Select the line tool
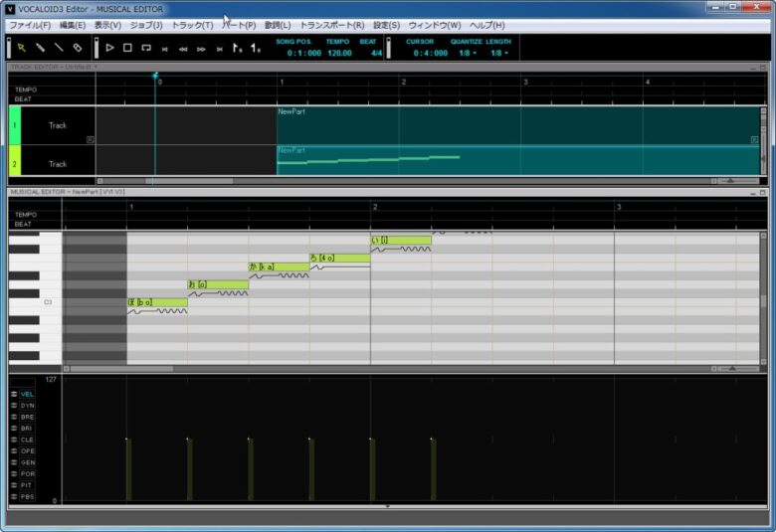This screenshot has width=776, height=532. (59, 48)
